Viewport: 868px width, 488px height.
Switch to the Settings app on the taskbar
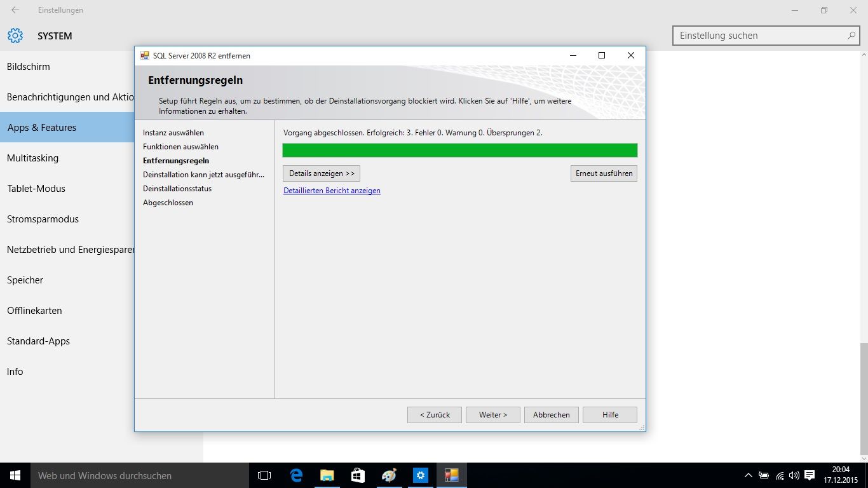click(x=420, y=475)
